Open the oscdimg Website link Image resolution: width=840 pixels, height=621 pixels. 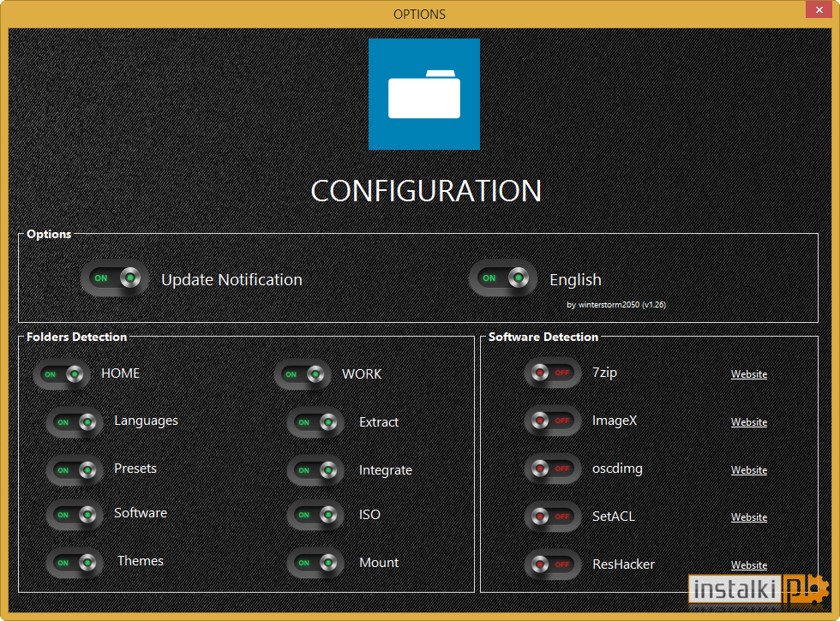click(x=749, y=470)
